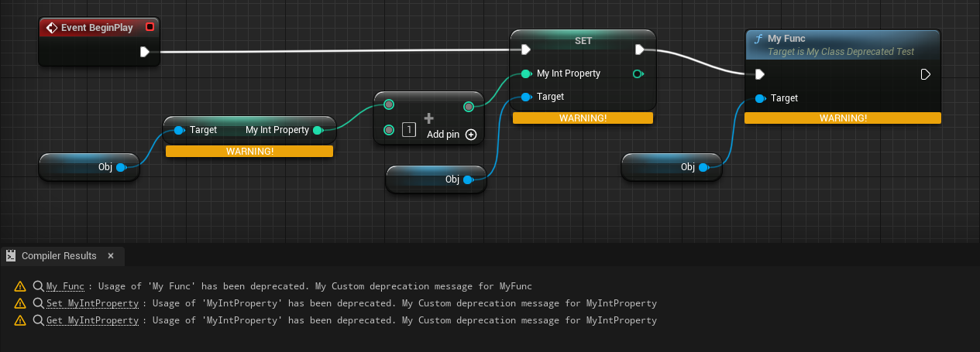Select the Compiler Results tab
Viewport: 980px width, 352px height.
click(58, 255)
